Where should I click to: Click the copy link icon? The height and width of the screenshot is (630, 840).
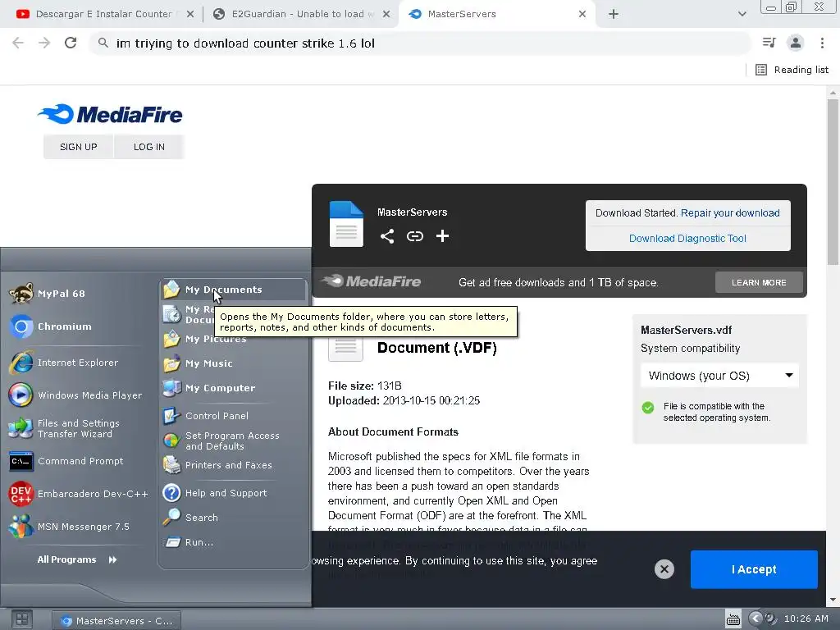click(x=414, y=236)
